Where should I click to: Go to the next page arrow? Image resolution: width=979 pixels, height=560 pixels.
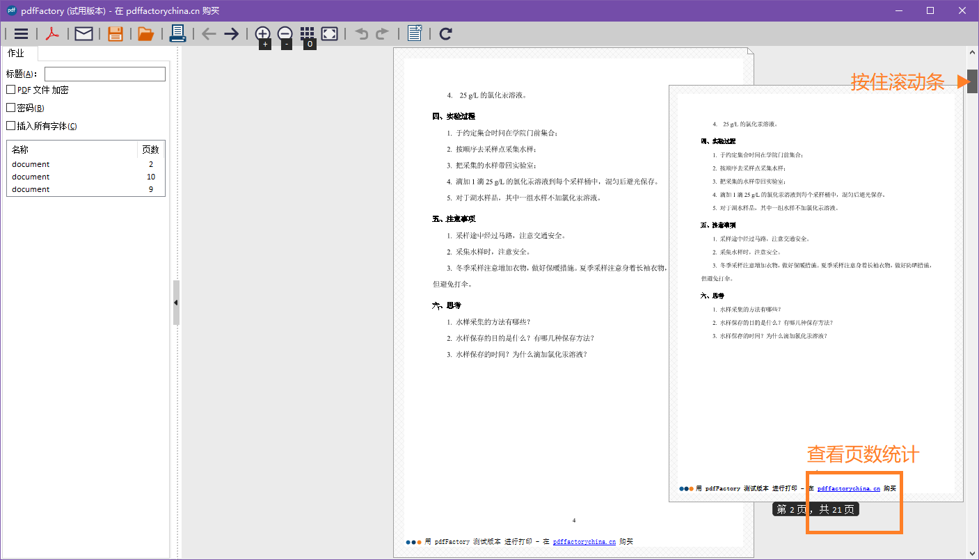231,33
